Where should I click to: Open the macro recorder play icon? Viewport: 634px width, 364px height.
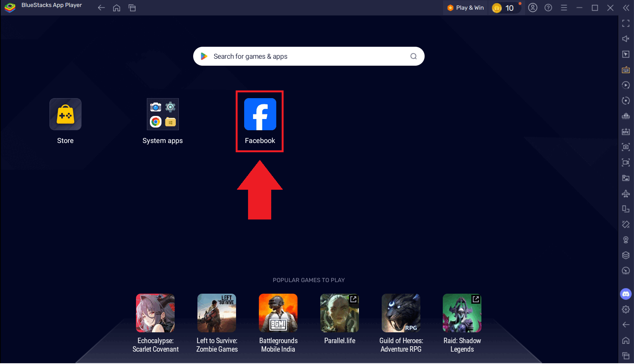(626, 85)
